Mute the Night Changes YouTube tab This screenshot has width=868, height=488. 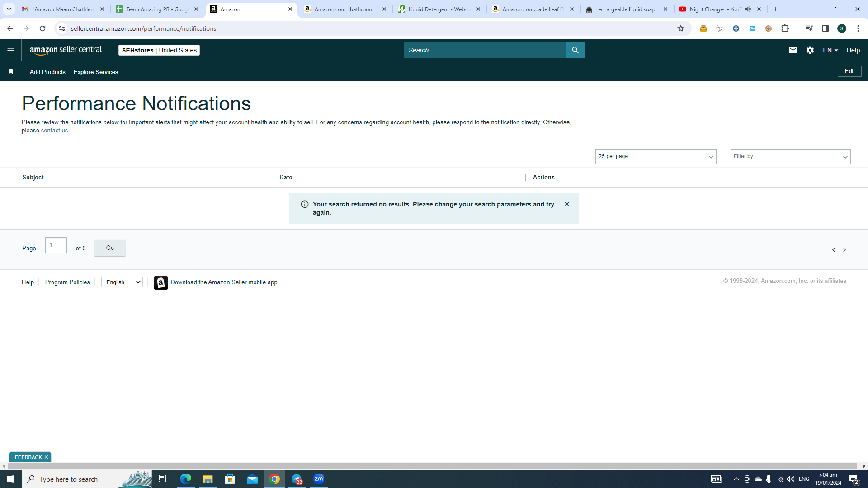pos(748,9)
